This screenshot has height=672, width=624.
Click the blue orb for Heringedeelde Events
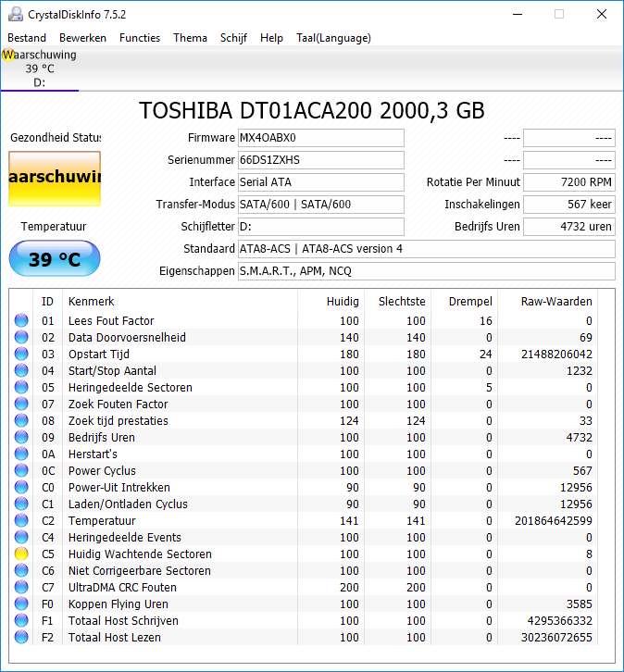click(x=21, y=537)
